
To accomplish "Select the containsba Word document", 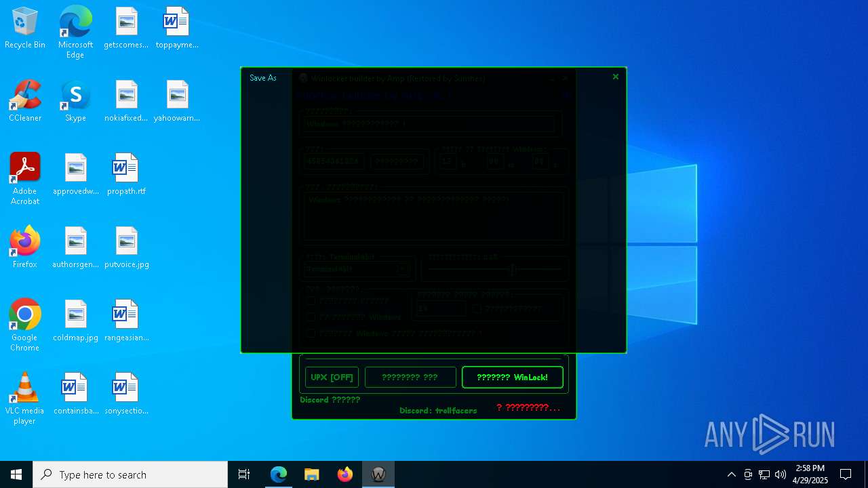I will tap(75, 394).
